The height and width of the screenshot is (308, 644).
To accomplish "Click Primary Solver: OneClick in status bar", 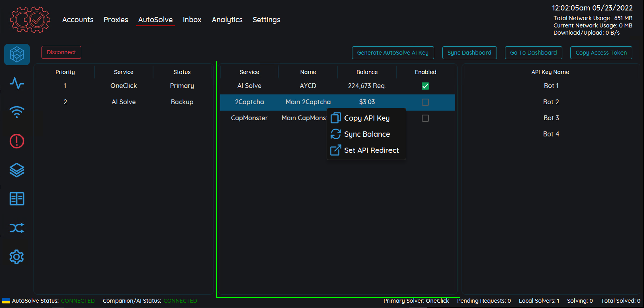I will (416, 301).
